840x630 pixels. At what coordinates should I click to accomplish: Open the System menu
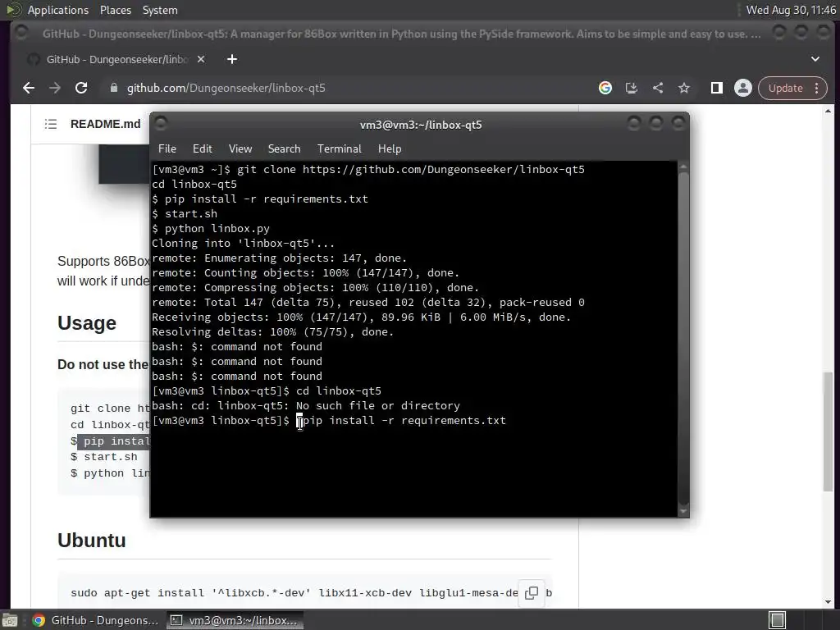(x=160, y=10)
